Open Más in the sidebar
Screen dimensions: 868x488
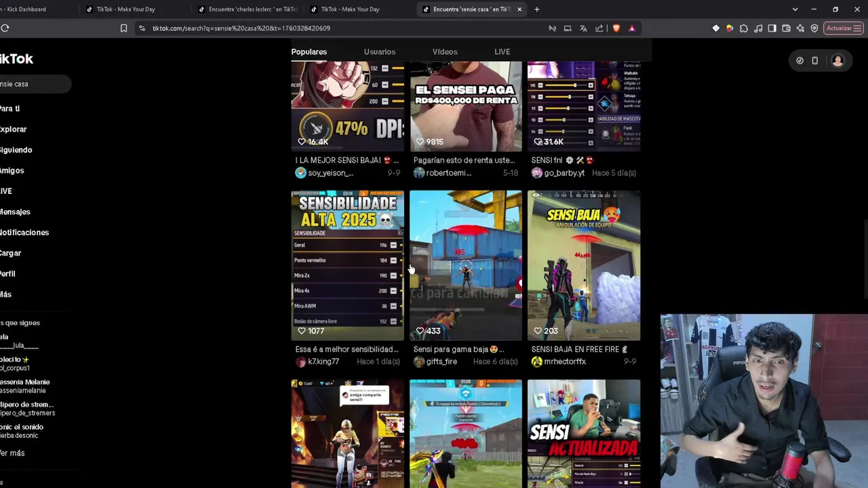click(5, 294)
